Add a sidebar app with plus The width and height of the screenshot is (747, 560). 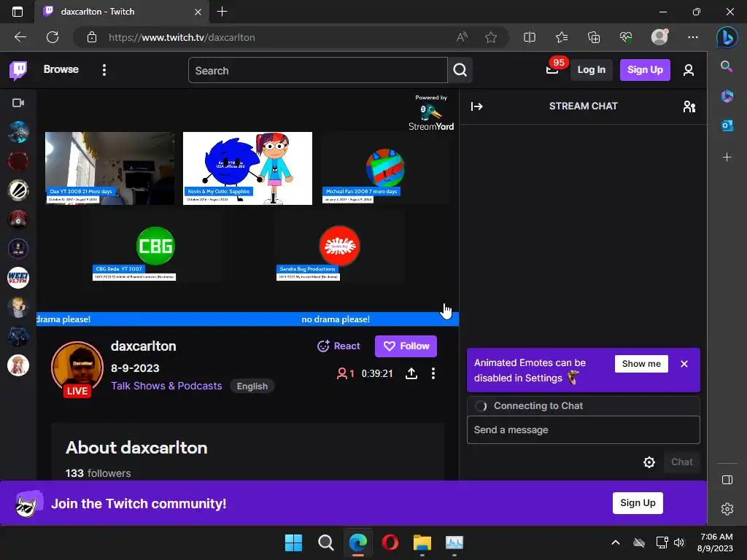click(x=727, y=157)
